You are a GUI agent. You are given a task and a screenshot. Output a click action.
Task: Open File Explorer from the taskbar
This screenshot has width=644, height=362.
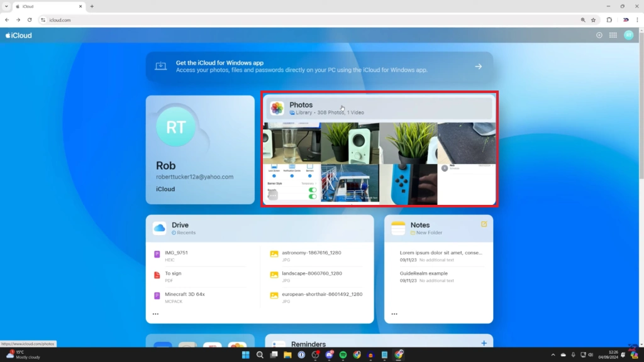point(287,354)
